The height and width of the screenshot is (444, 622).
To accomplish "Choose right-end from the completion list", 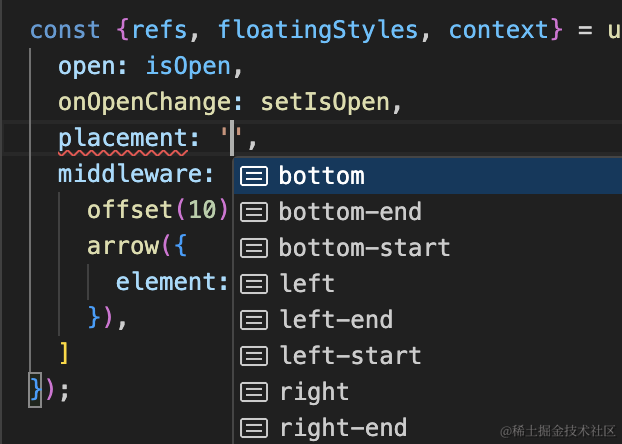I will 342,428.
